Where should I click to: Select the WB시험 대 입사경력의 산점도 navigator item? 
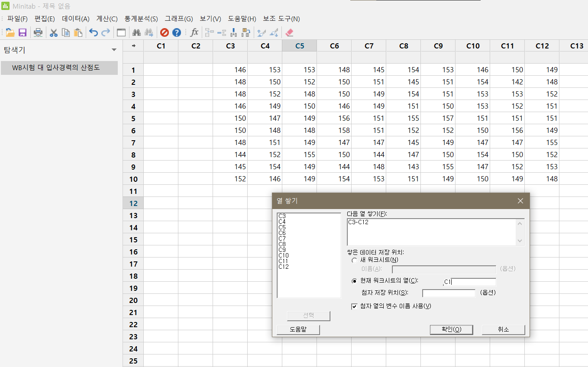(x=59, y=68)
